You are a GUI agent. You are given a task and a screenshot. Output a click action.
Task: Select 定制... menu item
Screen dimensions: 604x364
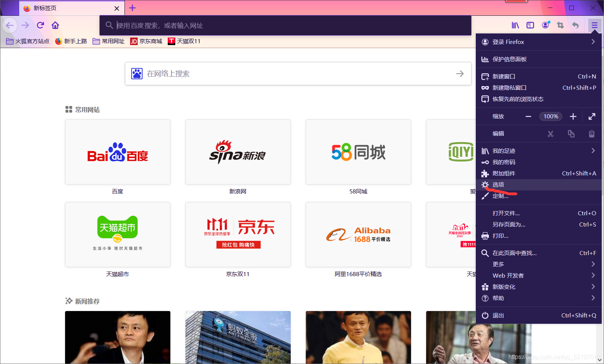[539, 196]
